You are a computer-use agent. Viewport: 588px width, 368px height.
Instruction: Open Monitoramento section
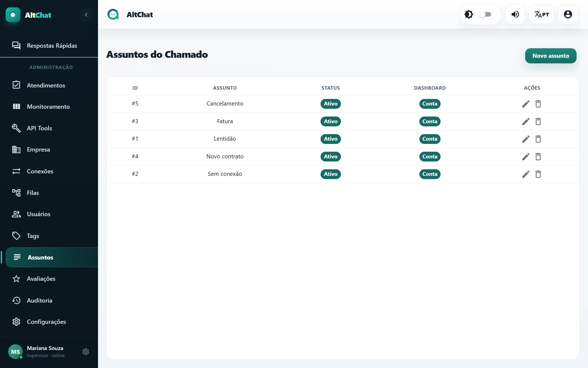tap(49, 107)
